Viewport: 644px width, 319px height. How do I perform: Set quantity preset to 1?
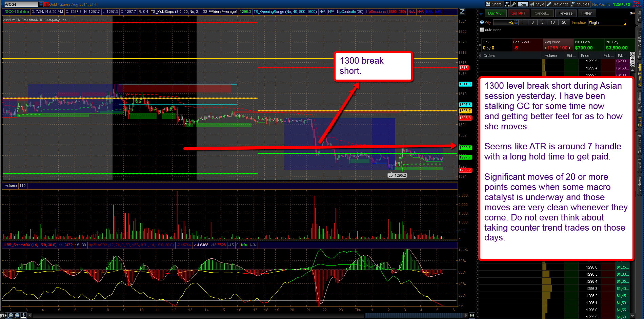tap(523, 23)
